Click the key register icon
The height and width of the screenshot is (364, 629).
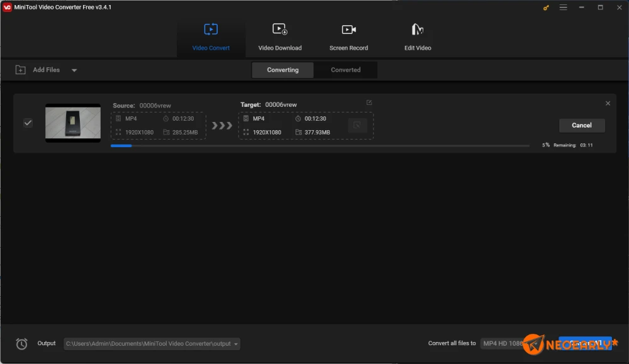(546, 7)
